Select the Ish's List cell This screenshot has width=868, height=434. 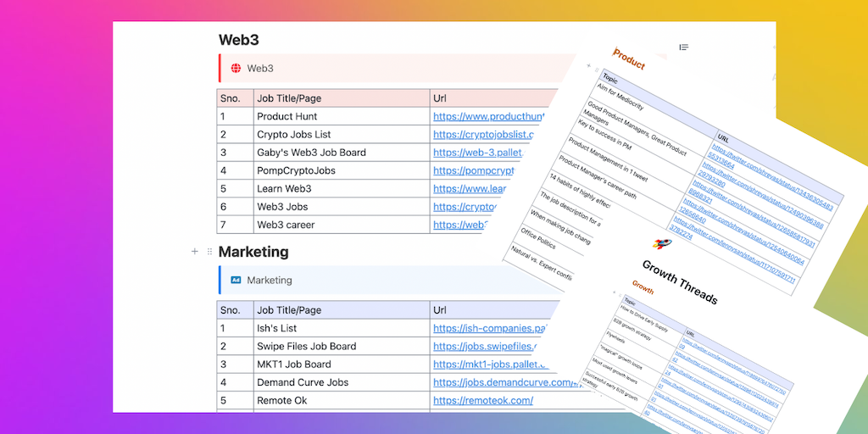pyautogui.click(x=342, y=328)
